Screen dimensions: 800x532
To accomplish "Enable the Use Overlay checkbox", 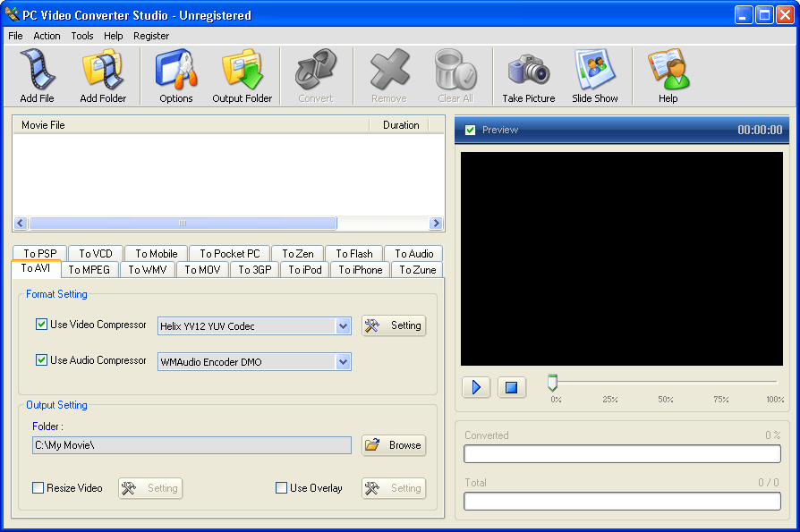I will coord(281,487).
